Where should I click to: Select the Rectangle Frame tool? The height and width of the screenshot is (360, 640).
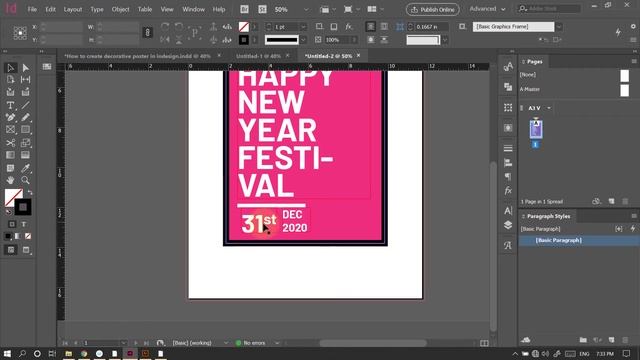[x=10, y=130]
